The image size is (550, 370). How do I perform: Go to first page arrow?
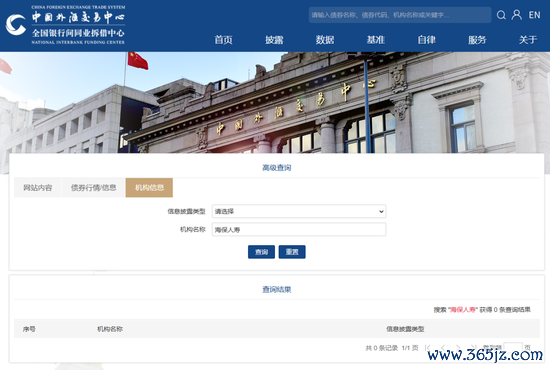click(428, 348)
